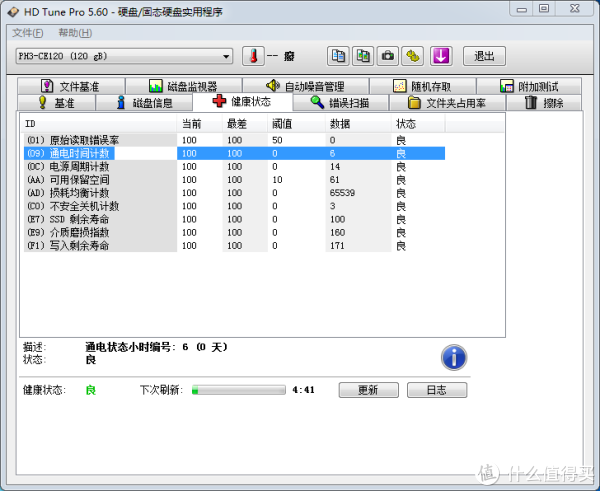Click the 通电状态小时编号 description text
Image resolution: width=600 pixels, height=491 pixels.
pos(156,347)
